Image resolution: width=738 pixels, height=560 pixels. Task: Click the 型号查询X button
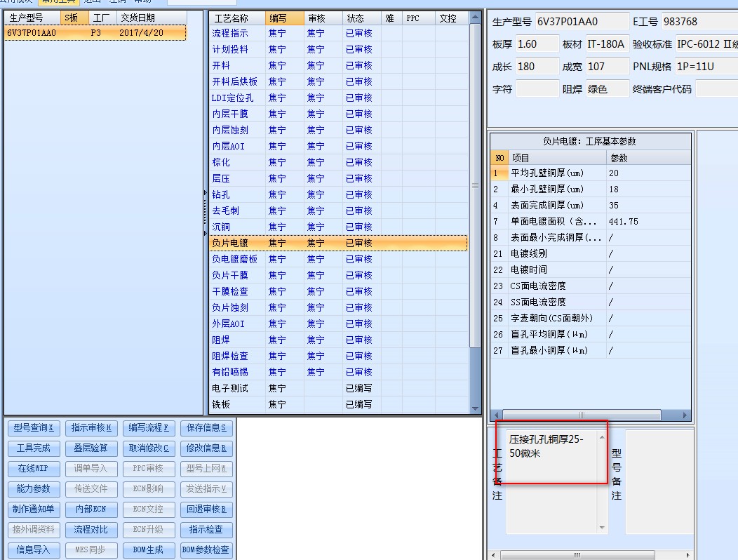coord(34,427)
